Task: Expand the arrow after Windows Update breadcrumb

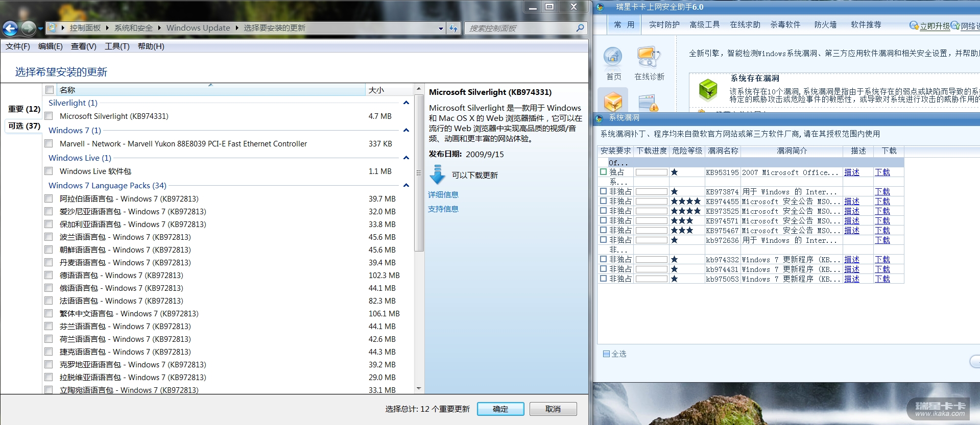Action: coord(237,28)
